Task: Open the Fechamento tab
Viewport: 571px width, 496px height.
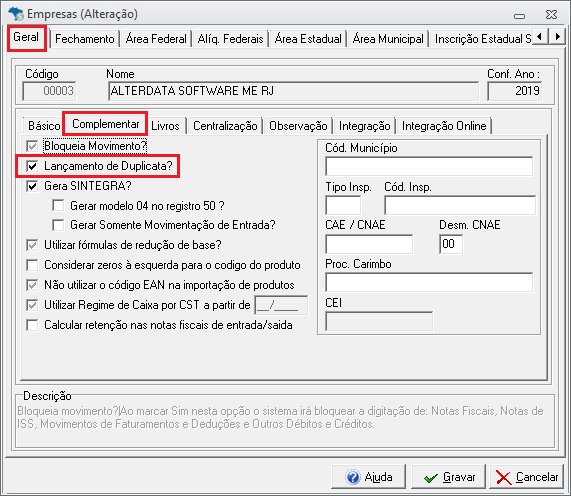Action: tap(84, 39)
